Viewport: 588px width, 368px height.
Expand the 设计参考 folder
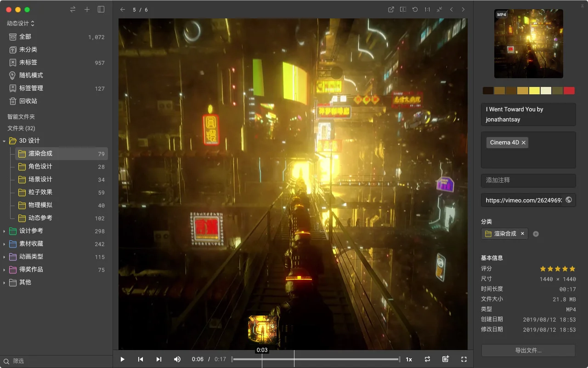point(4,231)
